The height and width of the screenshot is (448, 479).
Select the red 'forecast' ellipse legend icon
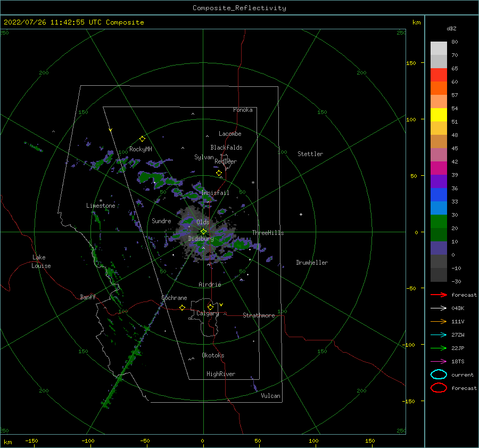pyautogui.click(x=439, y=388)
